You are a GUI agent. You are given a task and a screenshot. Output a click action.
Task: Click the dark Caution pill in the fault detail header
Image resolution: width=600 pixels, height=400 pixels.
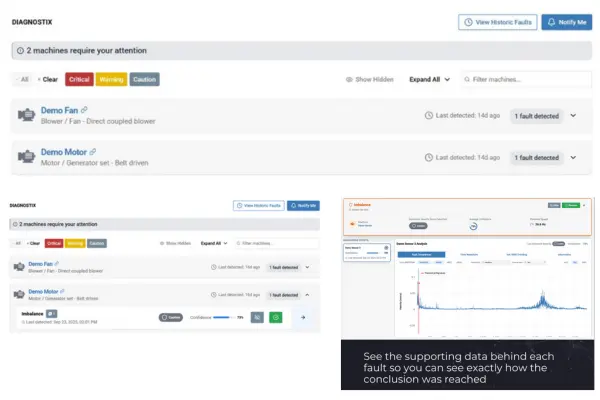point(418,226)
